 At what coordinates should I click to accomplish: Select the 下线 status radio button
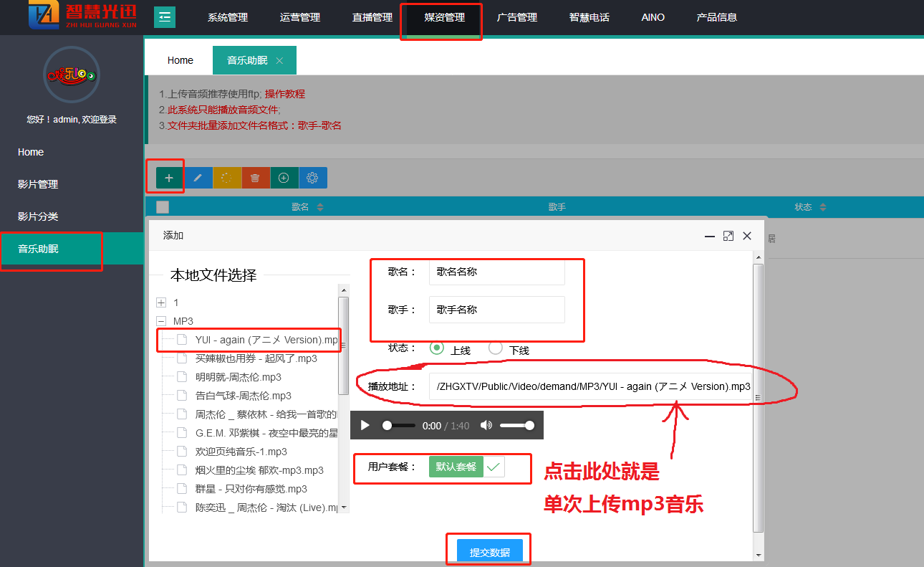click(x=495, y=348)
